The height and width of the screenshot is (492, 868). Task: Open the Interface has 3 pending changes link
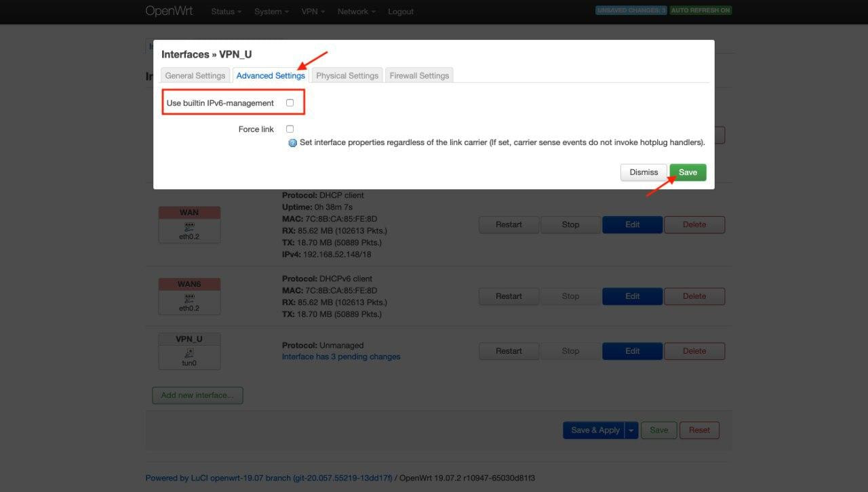click(x=341, y=356)
